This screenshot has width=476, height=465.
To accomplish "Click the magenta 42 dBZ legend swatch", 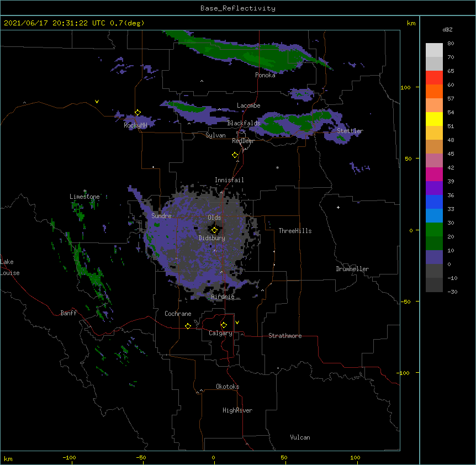I will [434, 174].
